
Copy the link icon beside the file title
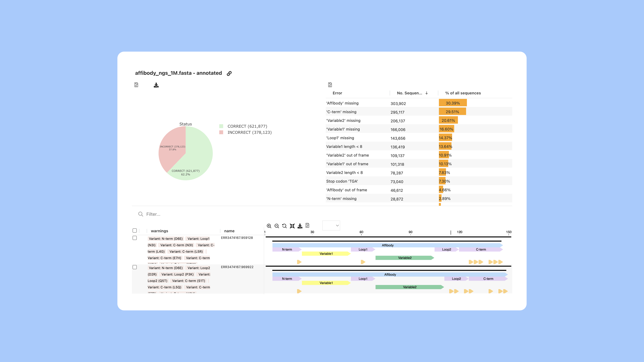229,73
